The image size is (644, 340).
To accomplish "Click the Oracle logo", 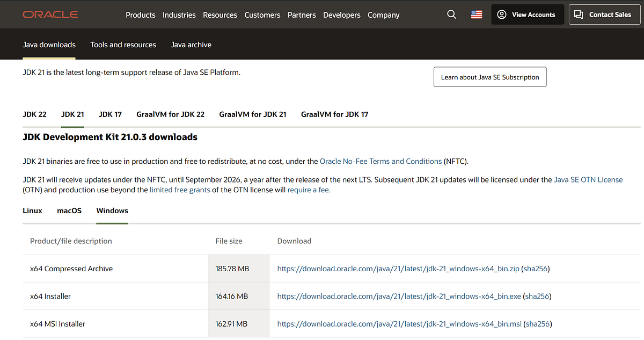I will pyautogui.click(x=50, y=15).
